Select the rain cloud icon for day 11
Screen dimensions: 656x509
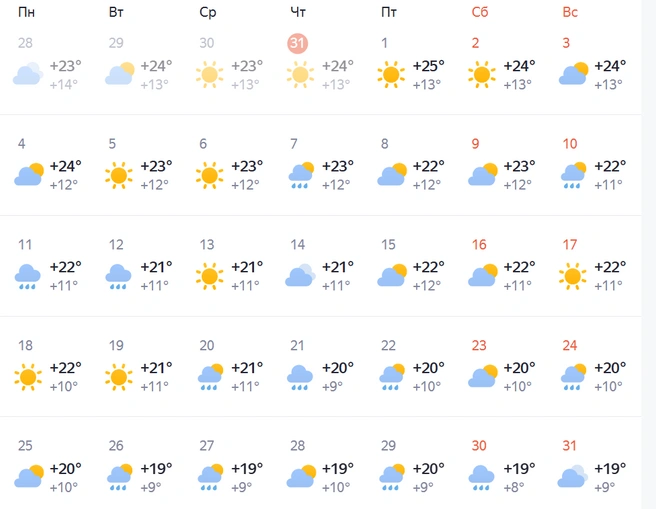point(28,276)
